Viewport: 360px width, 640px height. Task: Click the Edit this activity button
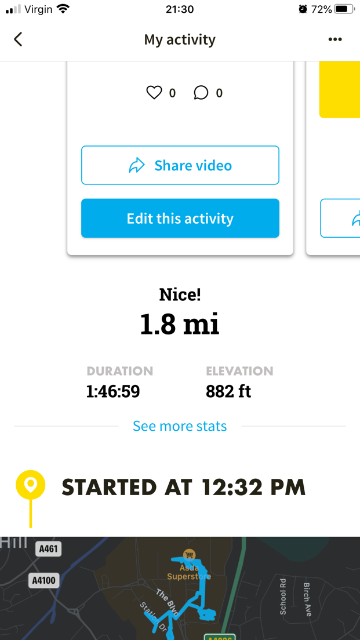(x=180, y=218)
